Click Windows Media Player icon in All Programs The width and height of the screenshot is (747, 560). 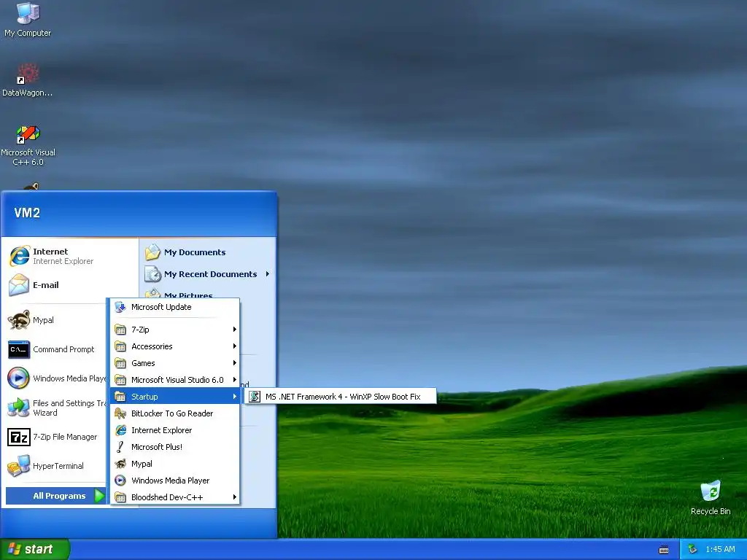coord(120,481)
